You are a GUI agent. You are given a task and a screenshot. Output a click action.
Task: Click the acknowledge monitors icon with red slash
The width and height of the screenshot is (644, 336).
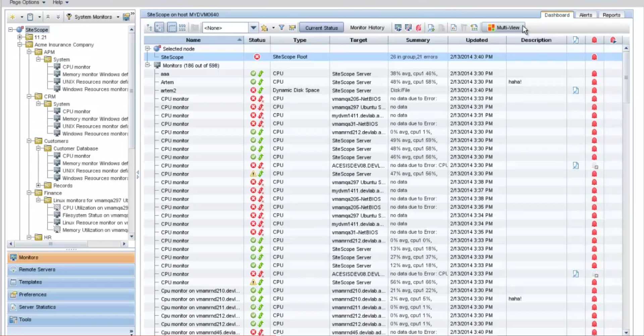pos(408,28)
